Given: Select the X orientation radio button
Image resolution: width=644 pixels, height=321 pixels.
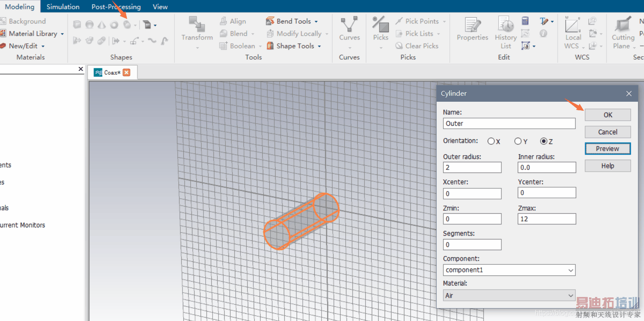Looking at the screenshot, I should click(x=491, y=141).
